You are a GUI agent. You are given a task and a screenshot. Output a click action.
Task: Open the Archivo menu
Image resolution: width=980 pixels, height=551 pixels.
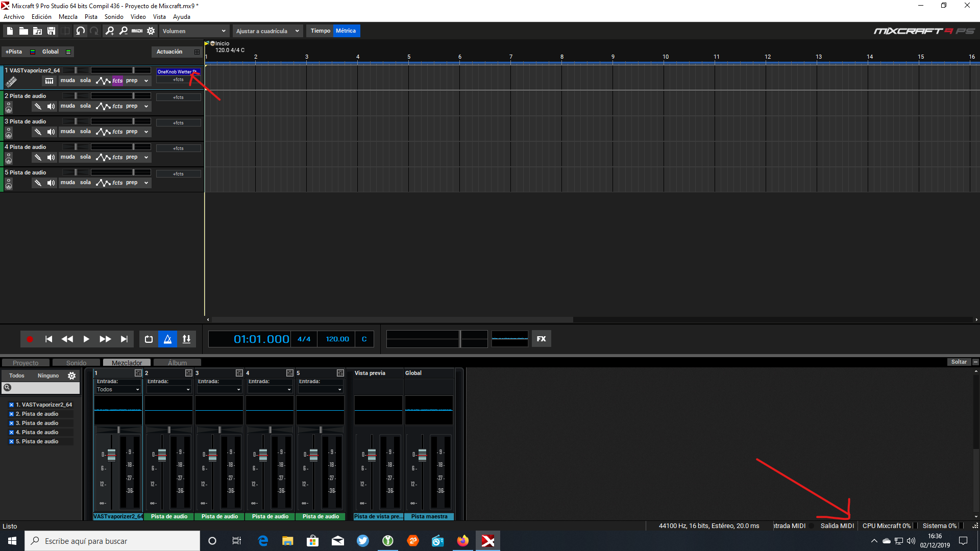tap(14, 17)
